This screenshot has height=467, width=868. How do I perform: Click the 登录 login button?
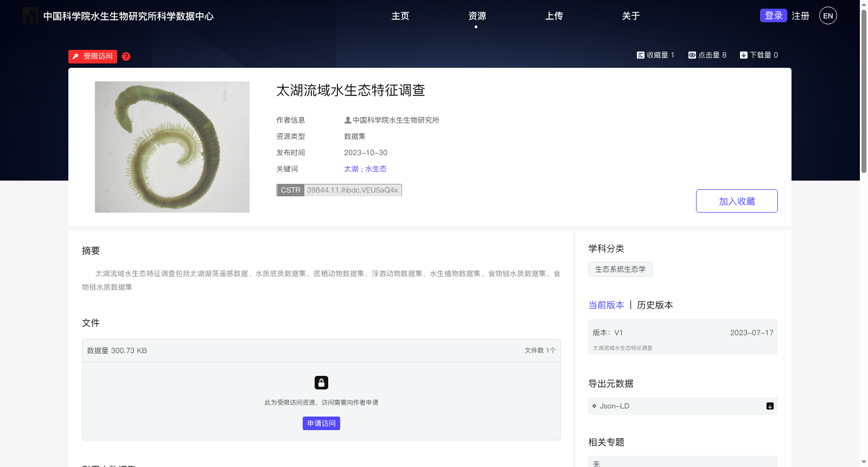[x=774, y=16]
